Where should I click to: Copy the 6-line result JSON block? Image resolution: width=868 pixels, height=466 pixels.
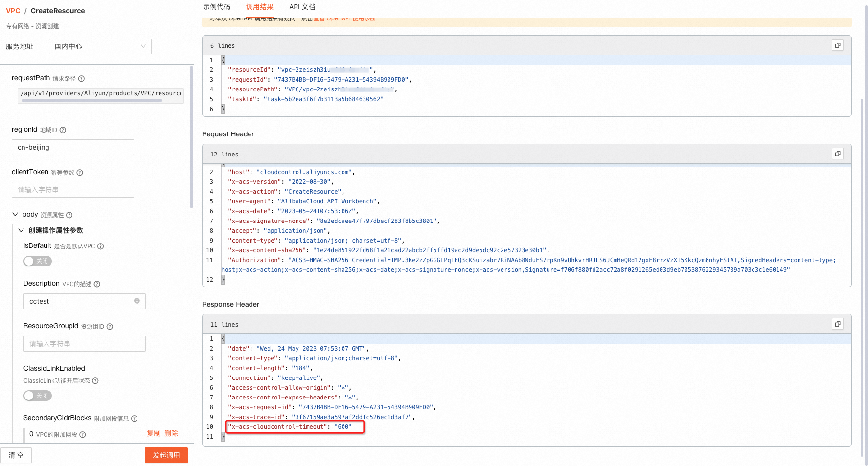coord(837,45)
